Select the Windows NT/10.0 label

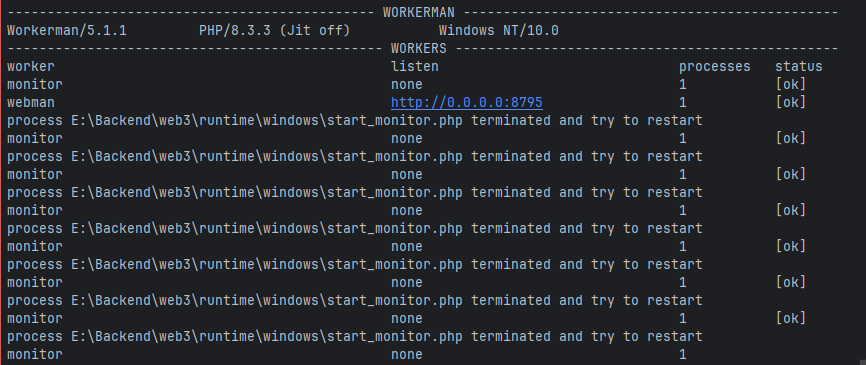[x=499, y=31]
